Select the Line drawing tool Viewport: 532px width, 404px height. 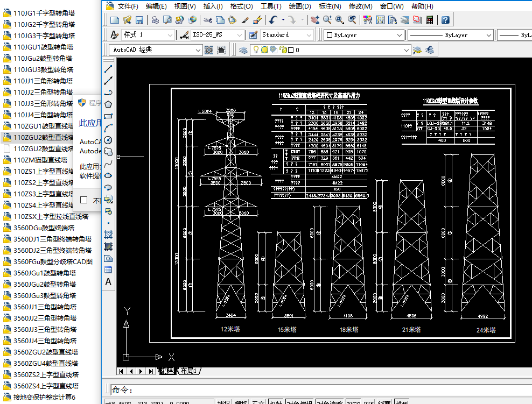(108, 69)
